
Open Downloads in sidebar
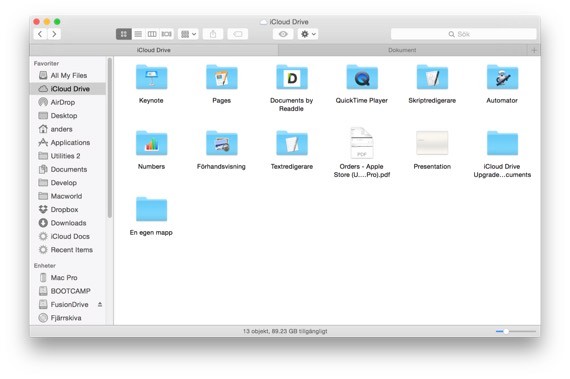pos(68,223)
